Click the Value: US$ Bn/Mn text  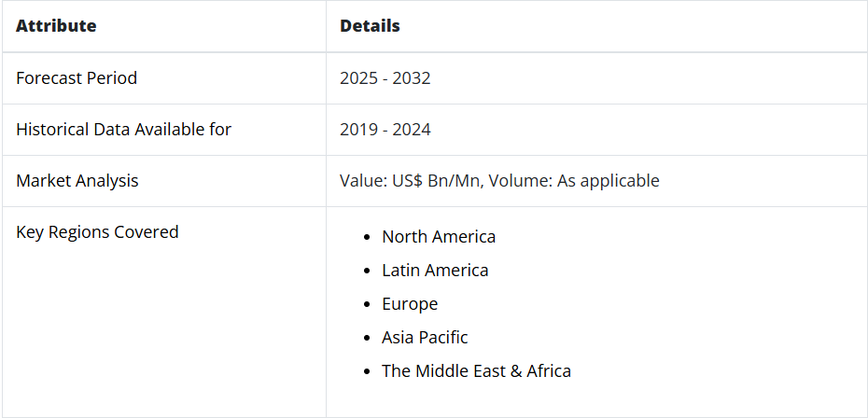coord(412,181)
